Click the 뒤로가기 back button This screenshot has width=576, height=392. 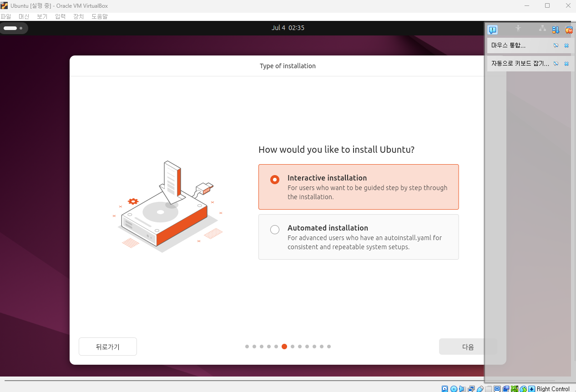tap(108, 347)
